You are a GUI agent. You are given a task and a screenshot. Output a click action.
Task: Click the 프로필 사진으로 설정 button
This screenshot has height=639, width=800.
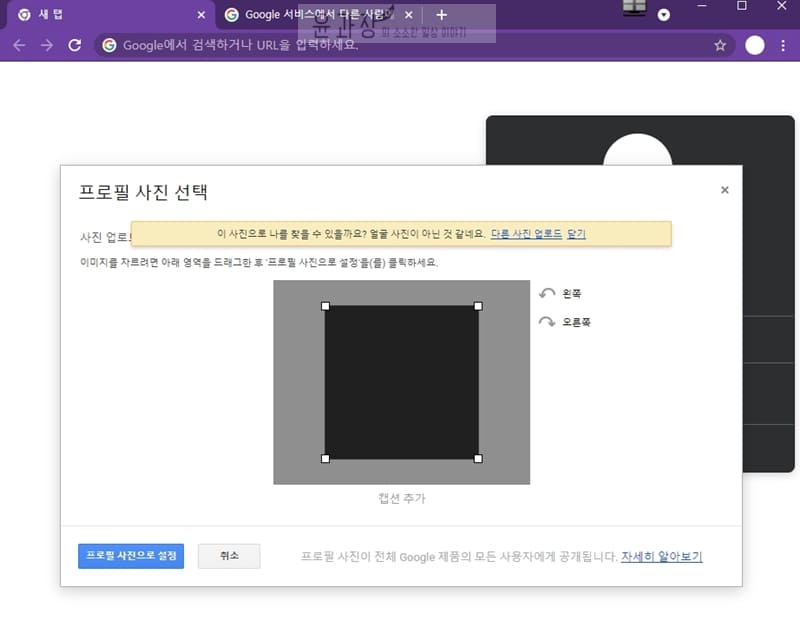[x=131, y=556]
